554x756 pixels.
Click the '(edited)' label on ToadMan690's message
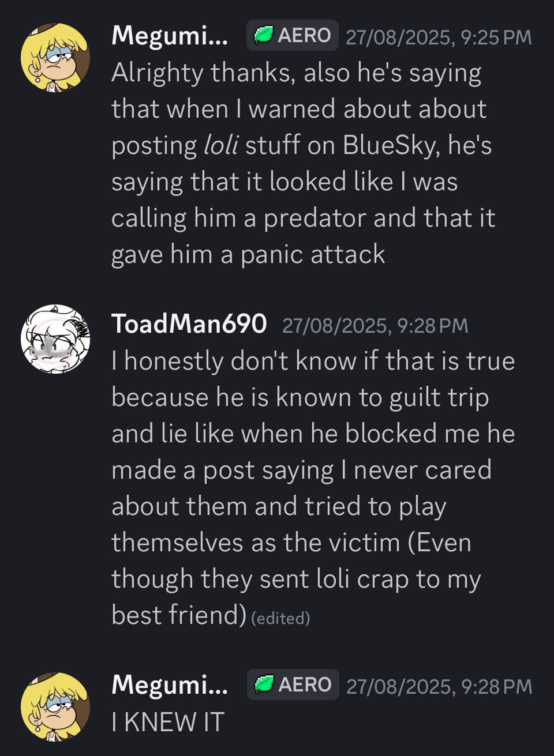tap(281, 618)
